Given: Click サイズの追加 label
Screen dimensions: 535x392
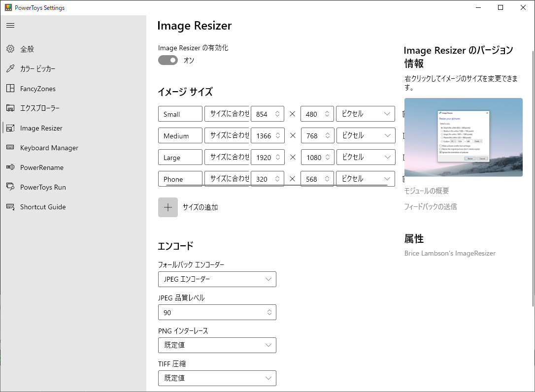Looking at the screenshot, I should pos(201,207).
